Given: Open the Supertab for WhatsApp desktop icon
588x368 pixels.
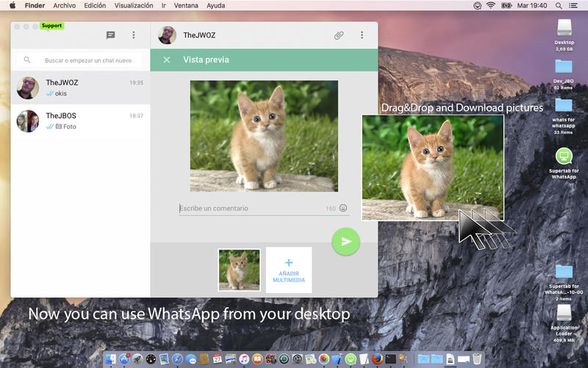Looking at the screenshot, I should (x=564, y=157).
